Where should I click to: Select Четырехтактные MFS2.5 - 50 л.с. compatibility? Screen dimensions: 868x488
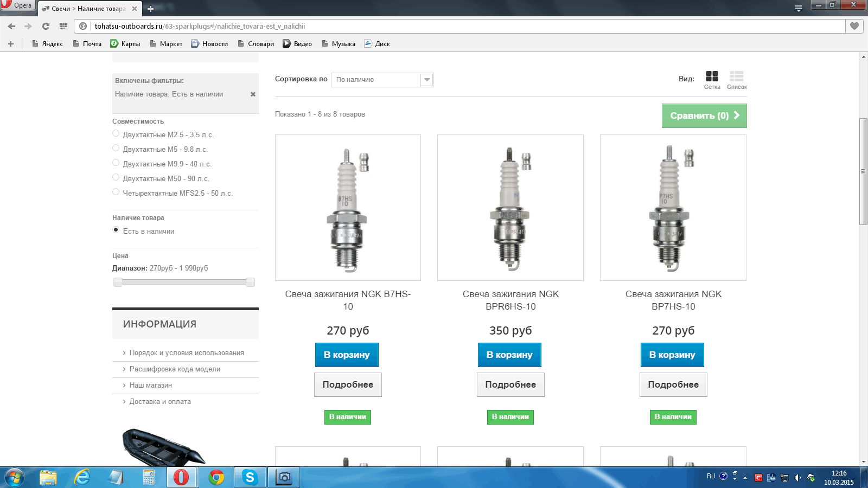click(x=116, y=192)
